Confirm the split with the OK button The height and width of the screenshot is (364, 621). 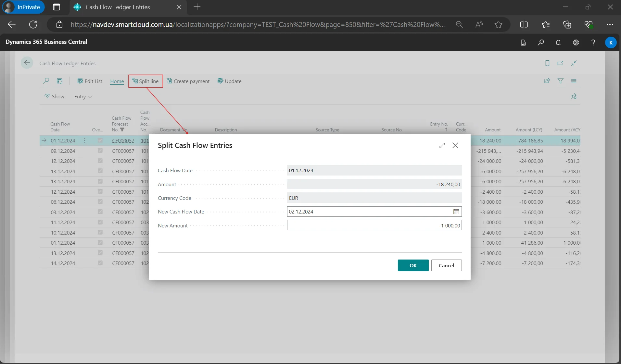[x=413, y=265]
